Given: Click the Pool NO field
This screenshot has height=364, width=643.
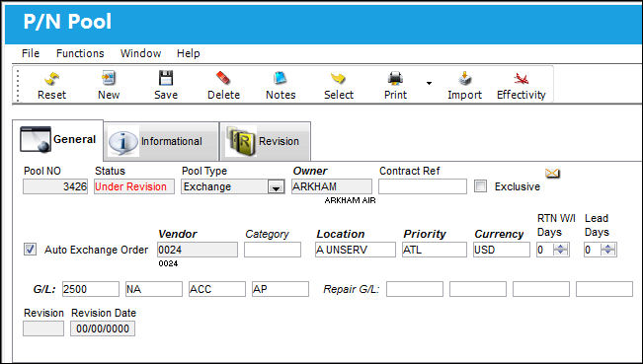Looking at the screenshot, I should coord(55,186).
